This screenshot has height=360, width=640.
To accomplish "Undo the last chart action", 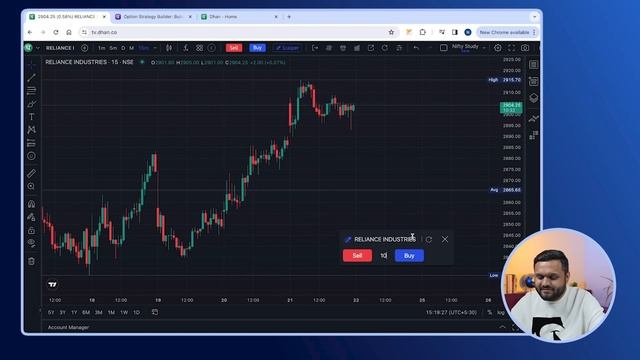I will pyautogui.click(x=416, y=48).
